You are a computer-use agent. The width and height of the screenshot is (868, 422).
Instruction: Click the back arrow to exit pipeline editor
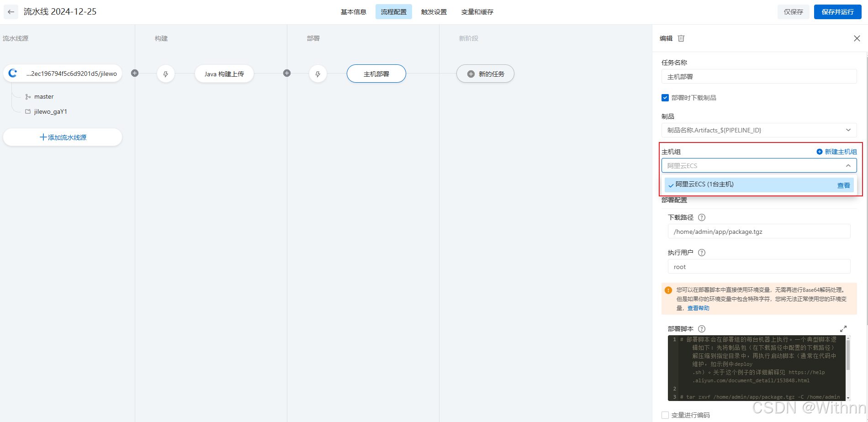[11, 12]
